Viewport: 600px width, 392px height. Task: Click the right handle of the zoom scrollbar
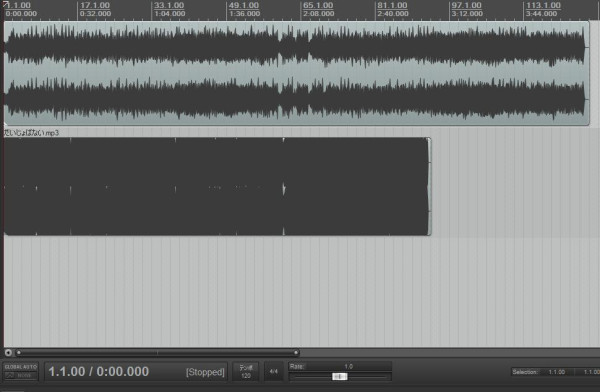click(x=296, y=352)
